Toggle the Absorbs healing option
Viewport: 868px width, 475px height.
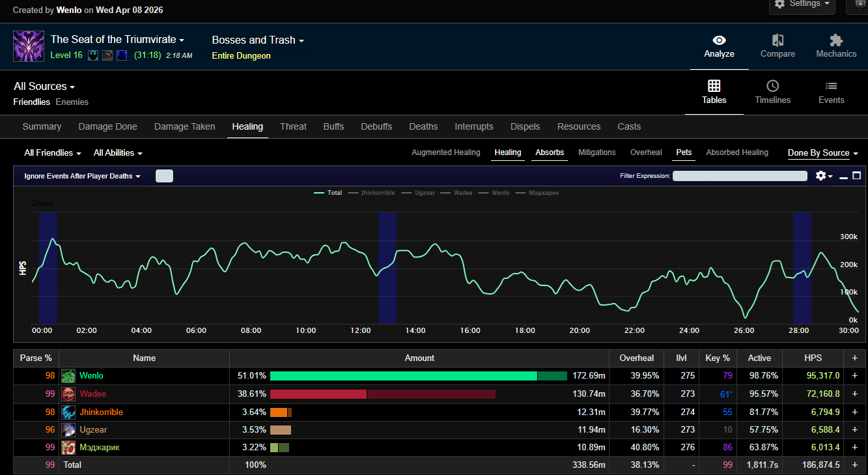point(550,152)
